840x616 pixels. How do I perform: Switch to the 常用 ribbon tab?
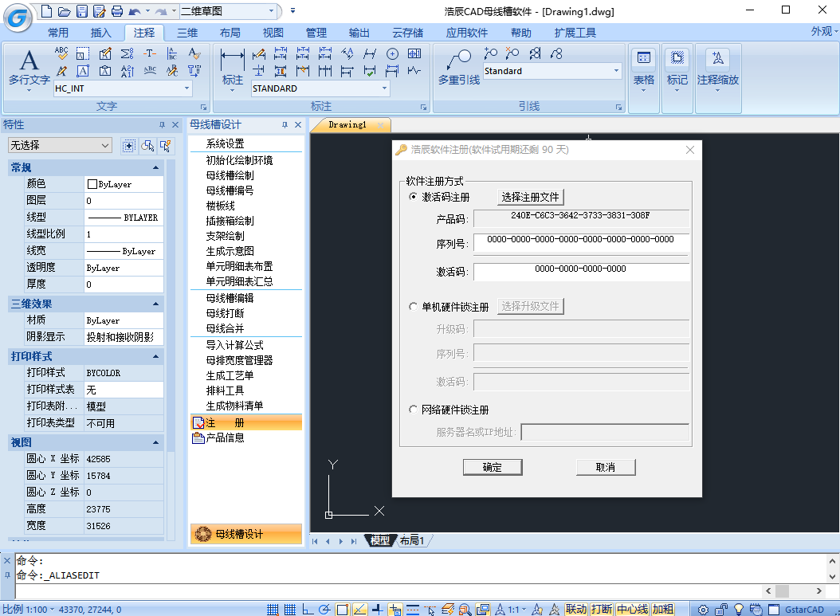click(x=58, y=33)
